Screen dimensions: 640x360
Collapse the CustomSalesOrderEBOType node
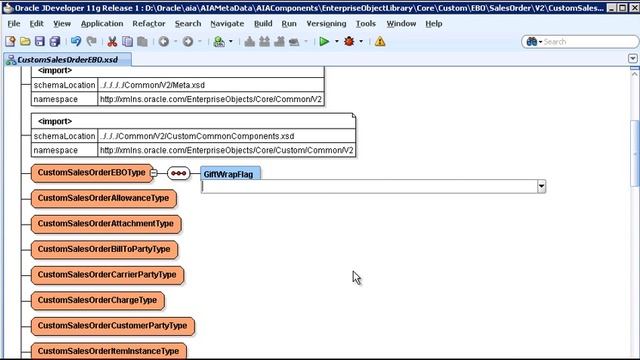[x=153, y=173]
